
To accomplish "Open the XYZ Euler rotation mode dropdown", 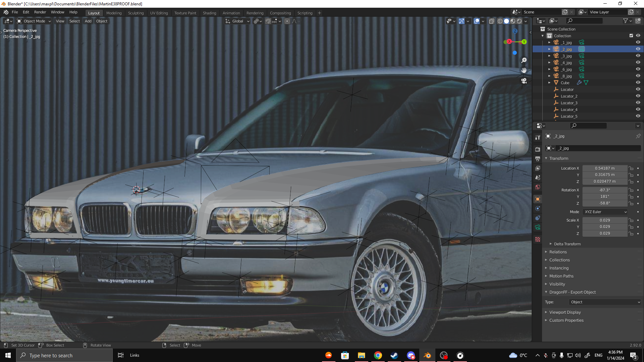I will 605,212.
